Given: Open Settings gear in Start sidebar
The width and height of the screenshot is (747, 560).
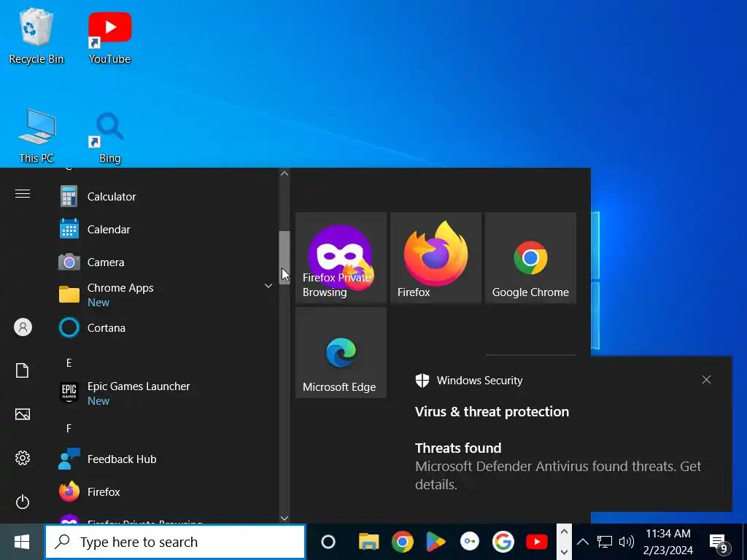Looking at the screenshot, I should tap(23, 458).
